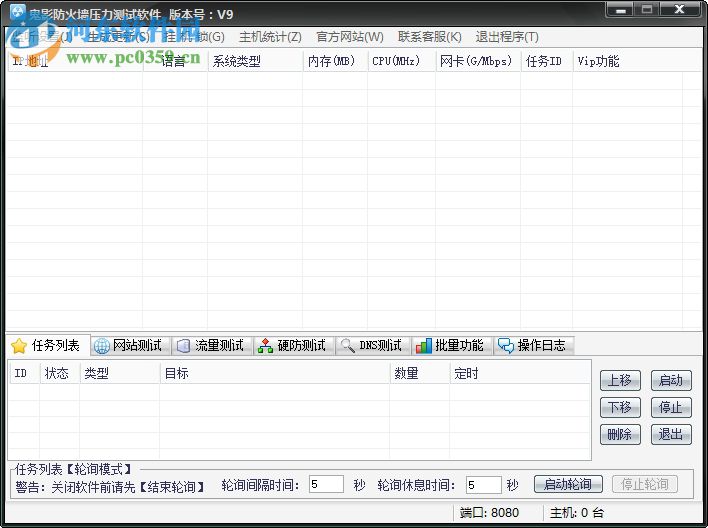Click the 网卡(G/Mbps) column header
This screenshot has height=528, width=708.
(478, 61)
